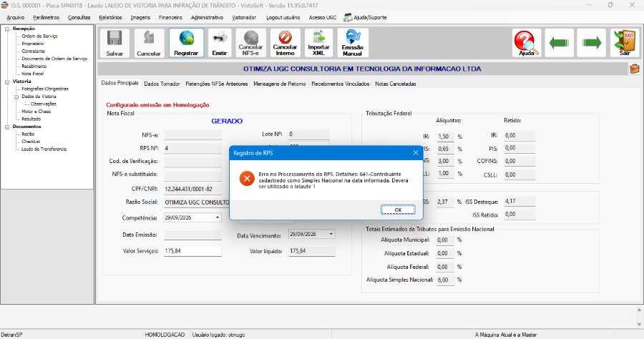This screenshot has height=339, width=644.
Task: Select Nota Fiscal tree item
Action: click(32, 74)
